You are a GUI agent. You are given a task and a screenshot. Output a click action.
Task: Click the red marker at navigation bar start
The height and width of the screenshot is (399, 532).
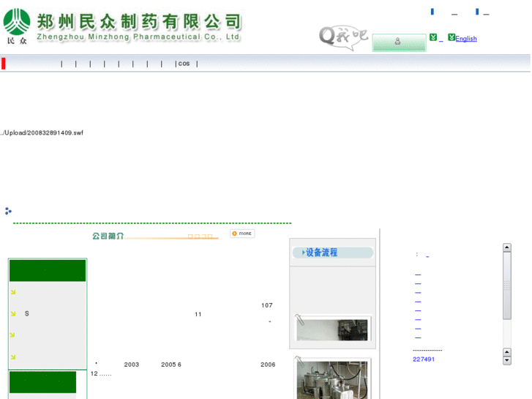(4, 64)
